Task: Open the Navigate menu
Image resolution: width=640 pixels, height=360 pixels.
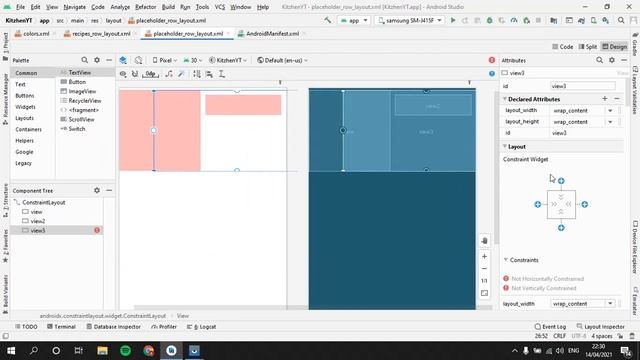Action: click(x=75, y=7)
